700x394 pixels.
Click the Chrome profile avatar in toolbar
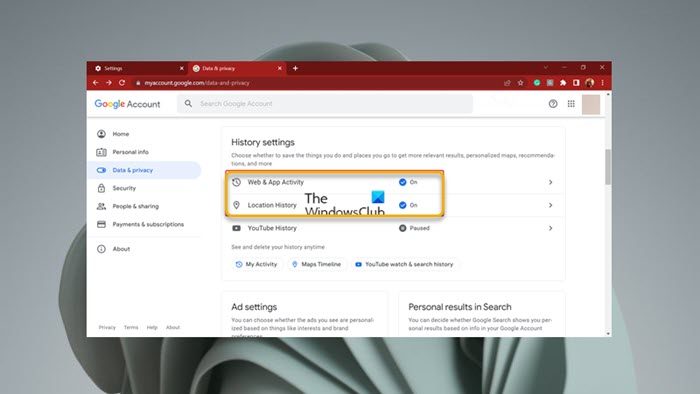(590, 83)
